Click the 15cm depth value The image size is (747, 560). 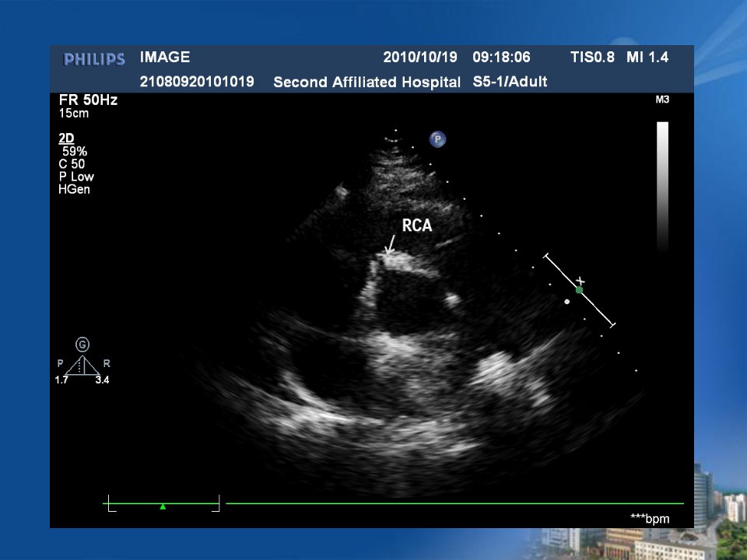click(74, 114)
